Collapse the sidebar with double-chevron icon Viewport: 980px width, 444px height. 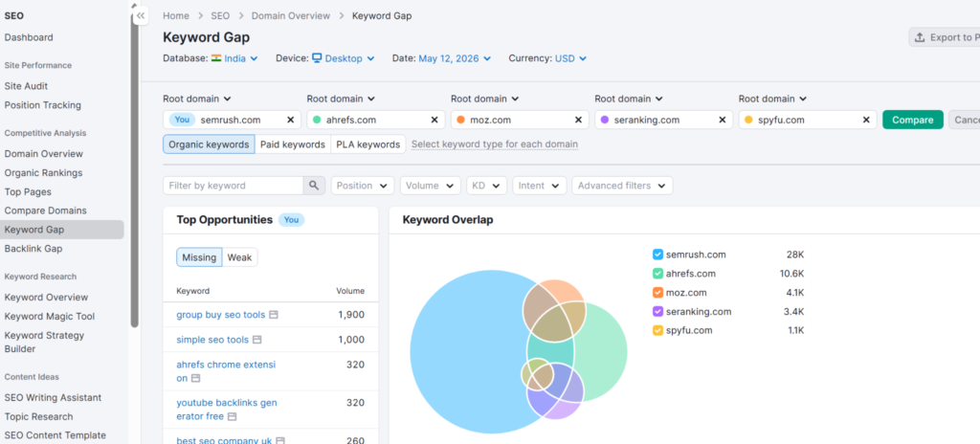point(141,15)
